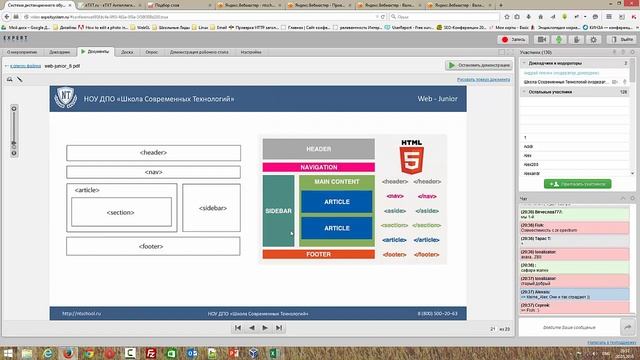Go to next slide button
Screen dimensions: 640x360
pyautogui.click(x=265, y=328)
